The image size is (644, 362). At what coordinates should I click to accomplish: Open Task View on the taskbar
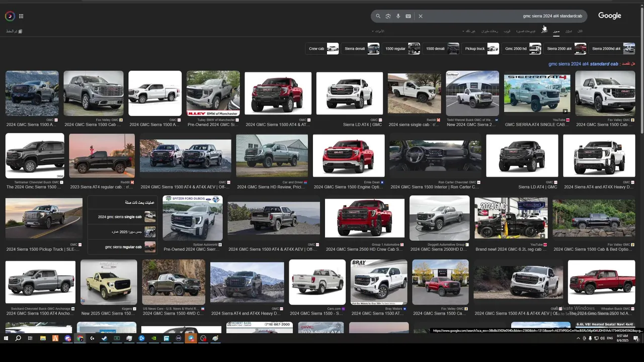[x=31, y=338]
